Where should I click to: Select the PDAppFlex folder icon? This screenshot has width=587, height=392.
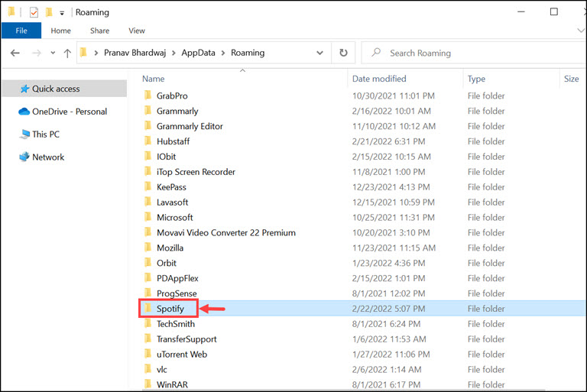coord(148,278)
